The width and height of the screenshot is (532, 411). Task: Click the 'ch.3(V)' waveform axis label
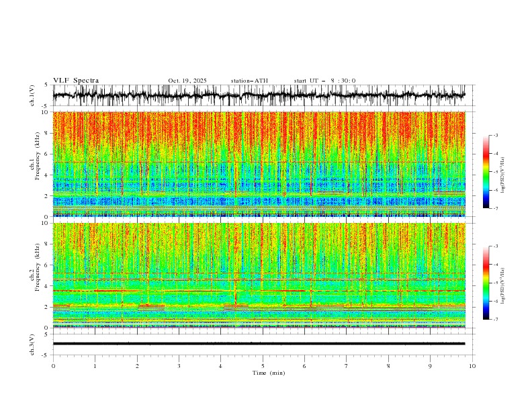32,345
